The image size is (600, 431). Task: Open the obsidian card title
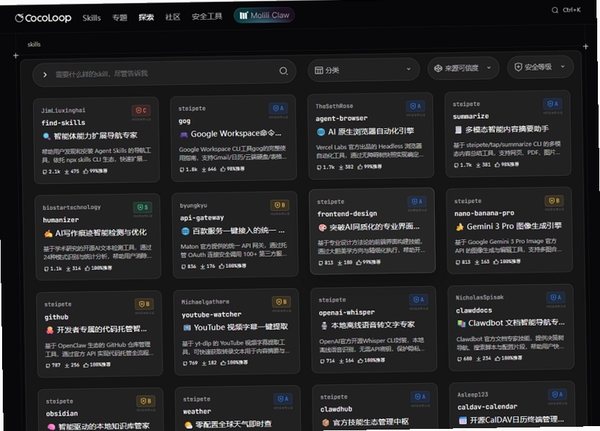[x=62, y=414]
